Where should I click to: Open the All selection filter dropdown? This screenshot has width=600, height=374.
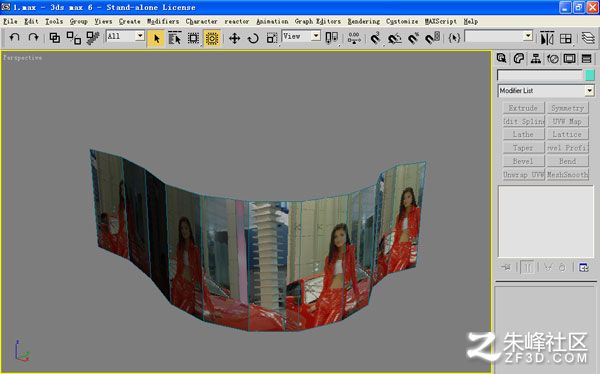point(125,36)
